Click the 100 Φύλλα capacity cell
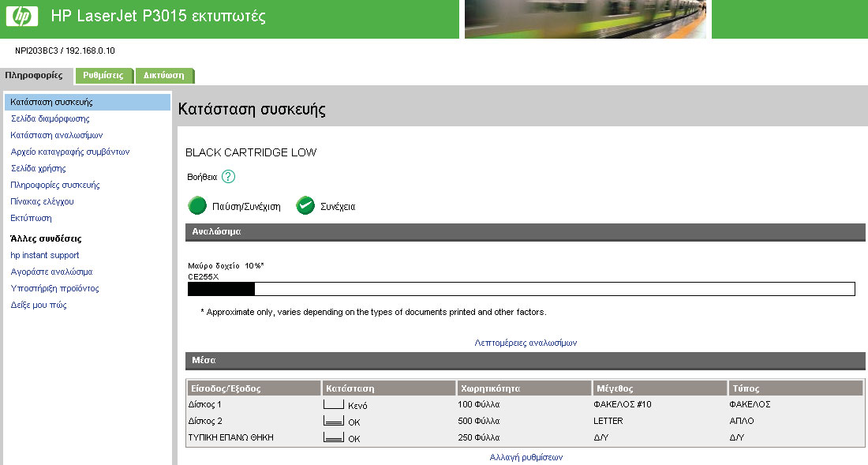The height and width of the screenshot is (465, 868). [x=479, y=405]
